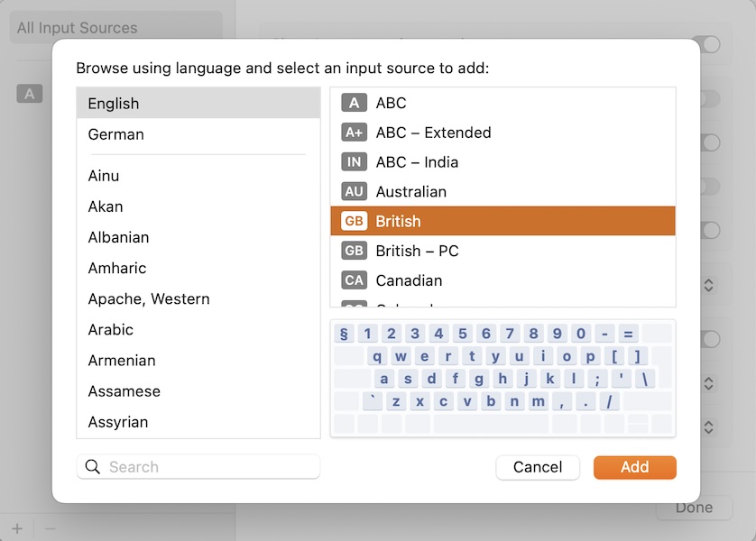Choose Australian input source
The image size is (756, 541).
(502, 192)
